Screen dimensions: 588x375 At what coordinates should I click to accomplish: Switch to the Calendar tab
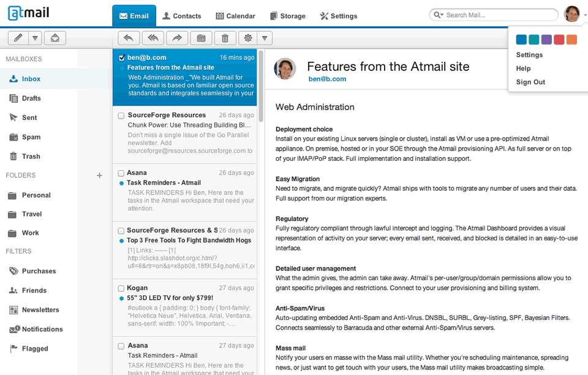coord(235,16)
